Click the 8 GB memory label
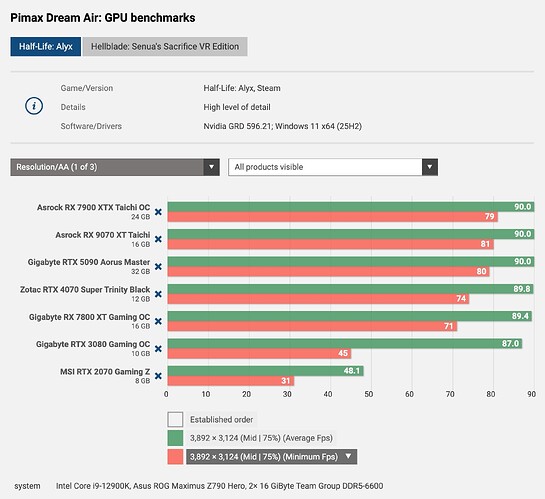Screen dimensions: 545x499 click(143, 381)
